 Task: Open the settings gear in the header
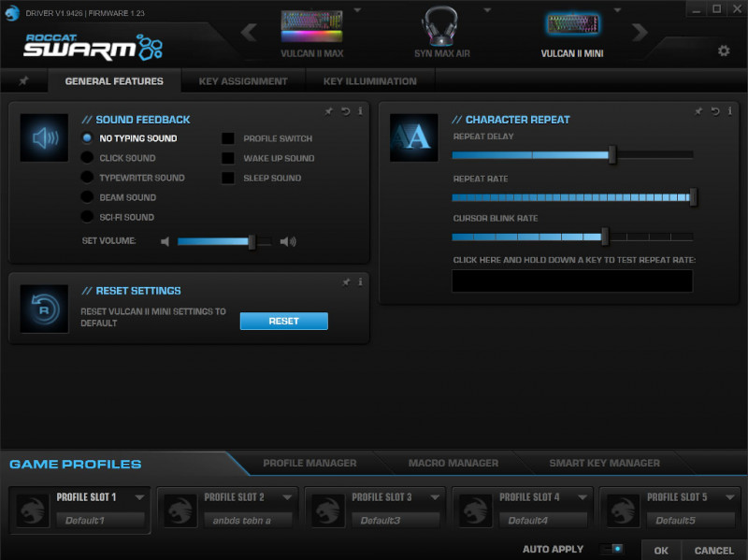[x=724, y=50]
